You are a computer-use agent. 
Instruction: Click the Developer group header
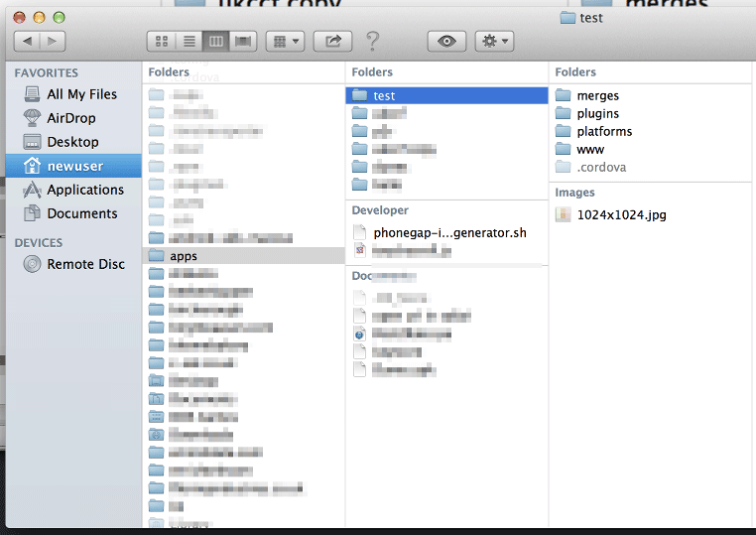(380, 210)
